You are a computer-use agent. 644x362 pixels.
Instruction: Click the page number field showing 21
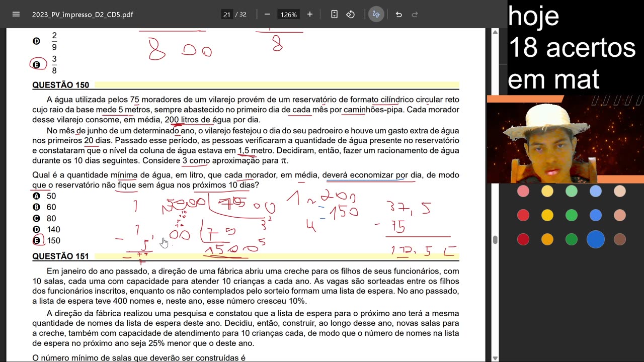tap(226, 15)
